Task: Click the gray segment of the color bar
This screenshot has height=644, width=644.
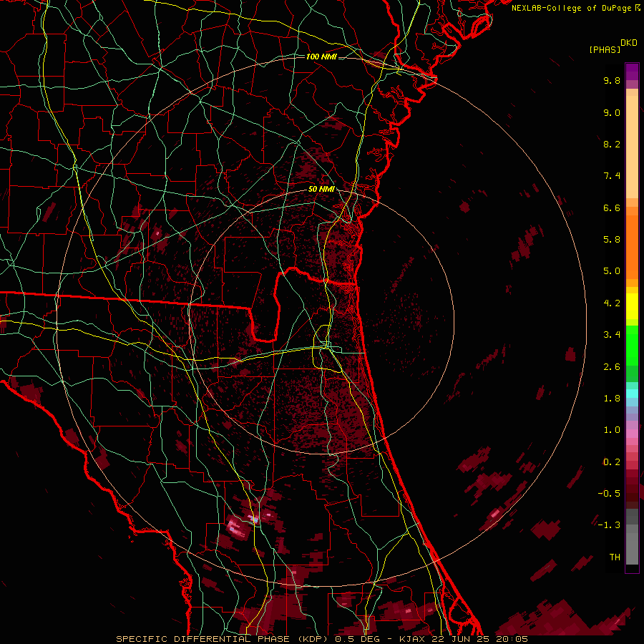Action: tap(632, 538)
